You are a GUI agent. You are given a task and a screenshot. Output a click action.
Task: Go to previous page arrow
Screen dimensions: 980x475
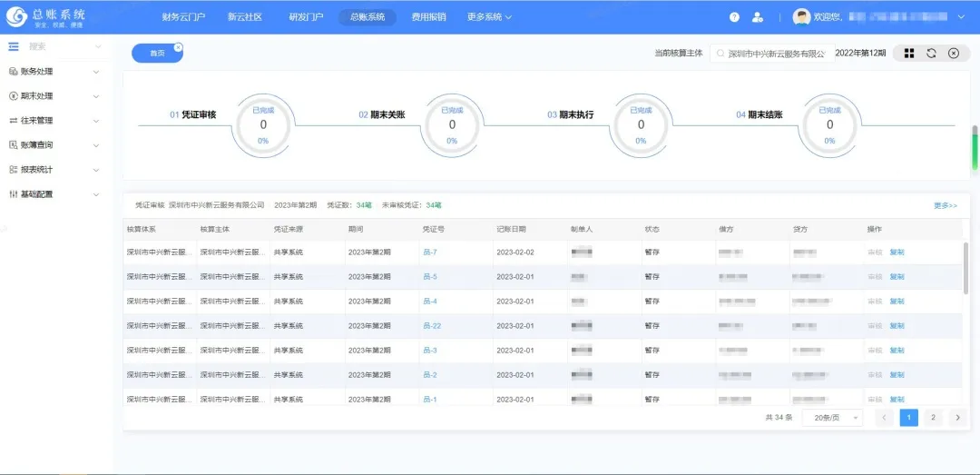pos(885,418)
